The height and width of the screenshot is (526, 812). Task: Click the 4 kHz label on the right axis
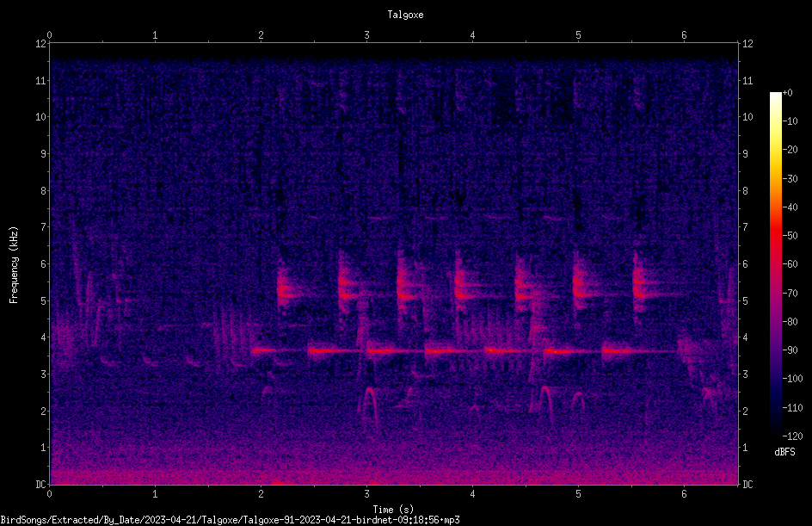coord(745,337)
